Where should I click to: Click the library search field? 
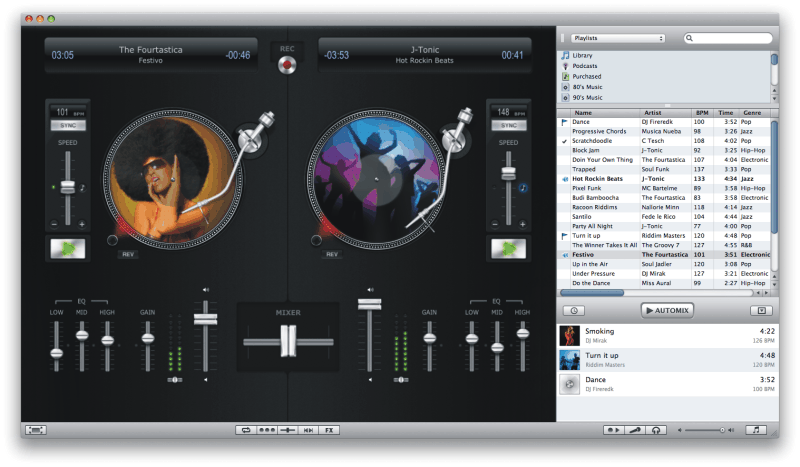[x=728, y=38]
